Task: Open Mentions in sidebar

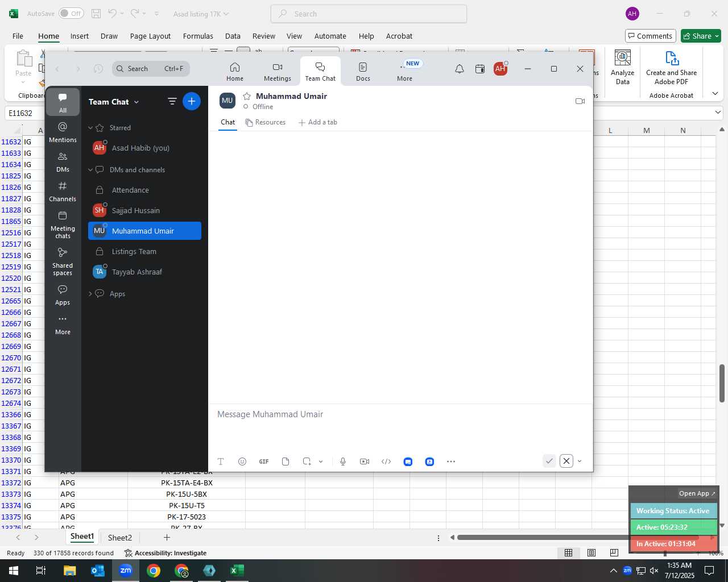Action: [x=63, y=132]
